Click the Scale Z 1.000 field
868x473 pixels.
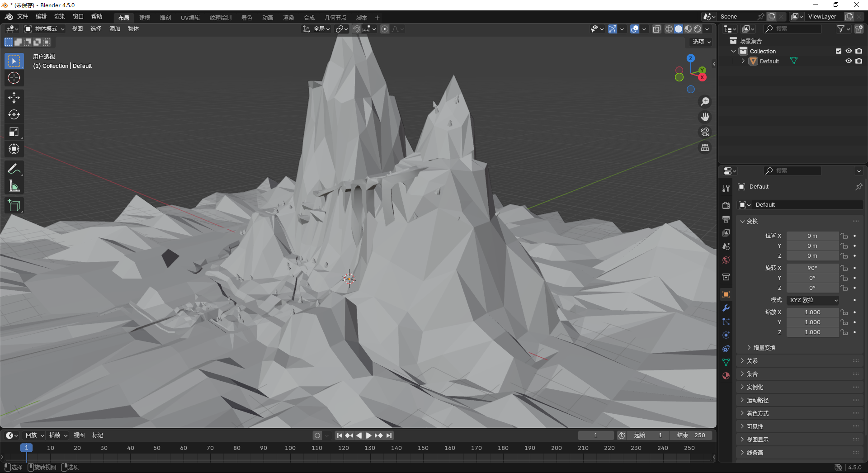[812, 332]
